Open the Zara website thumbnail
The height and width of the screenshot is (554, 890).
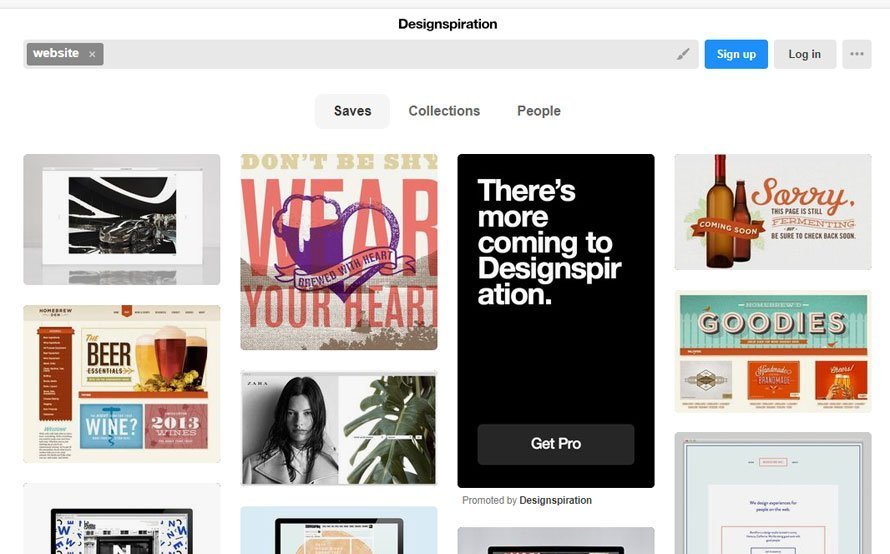[x=339, y=428]
